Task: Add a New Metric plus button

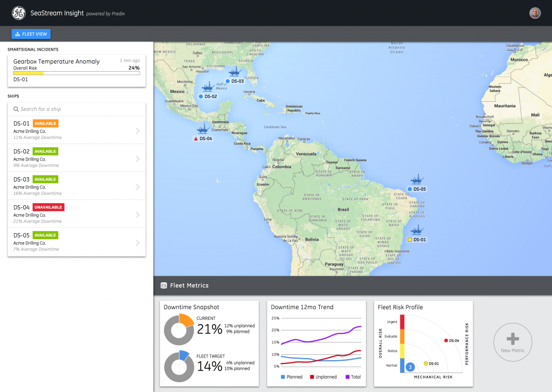Action: click(x=513, y=342)
